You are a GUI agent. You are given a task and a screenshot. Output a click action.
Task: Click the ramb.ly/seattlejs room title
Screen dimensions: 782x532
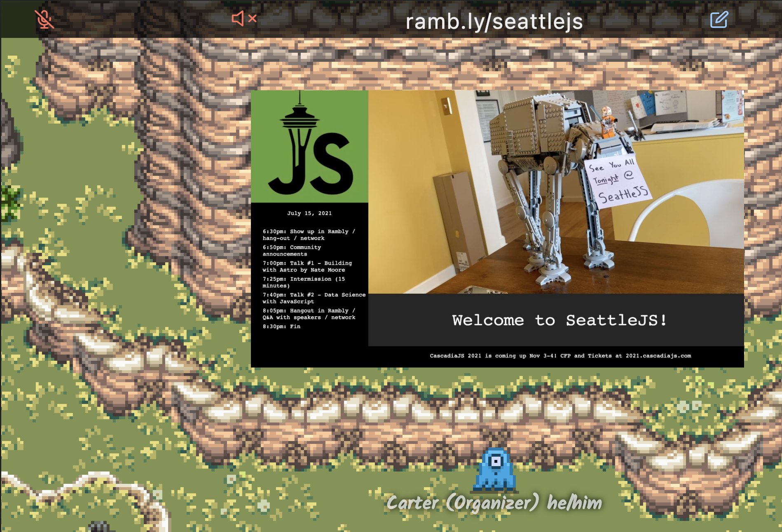pos(494,21)
